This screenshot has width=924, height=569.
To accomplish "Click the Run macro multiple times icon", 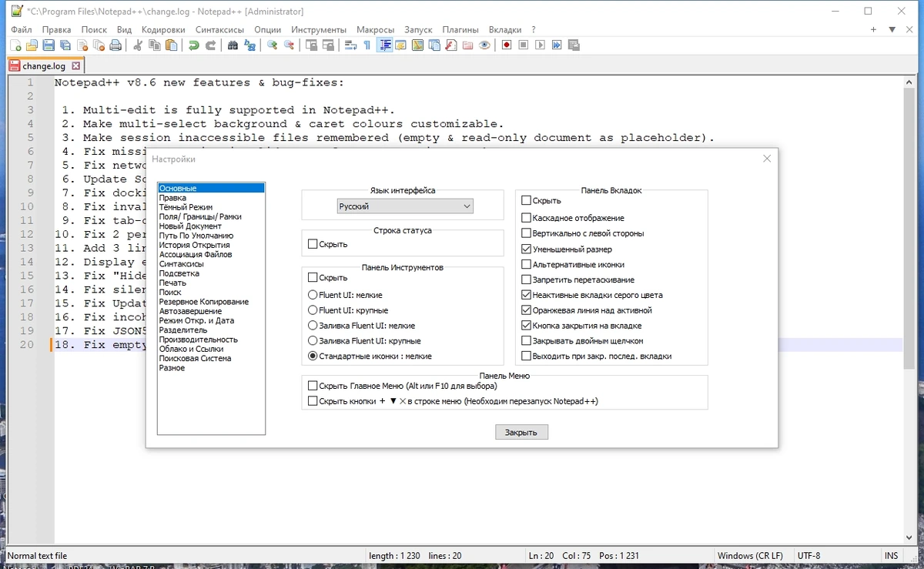I will tap(557, 45).
